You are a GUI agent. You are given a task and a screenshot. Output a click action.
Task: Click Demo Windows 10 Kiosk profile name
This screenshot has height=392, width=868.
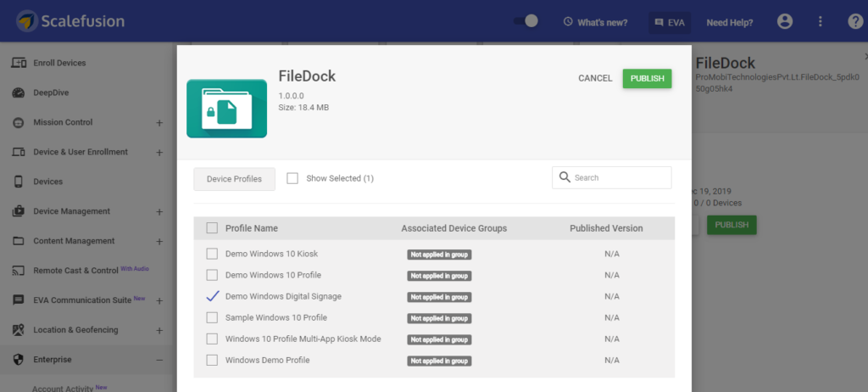pyautogui.click(x=271, y=254)
